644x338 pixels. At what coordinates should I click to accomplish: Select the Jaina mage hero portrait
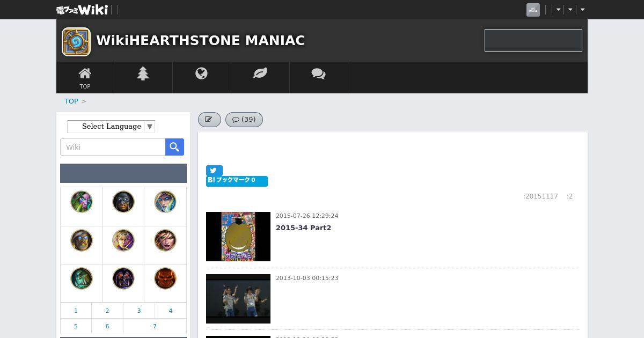point(165,202)
